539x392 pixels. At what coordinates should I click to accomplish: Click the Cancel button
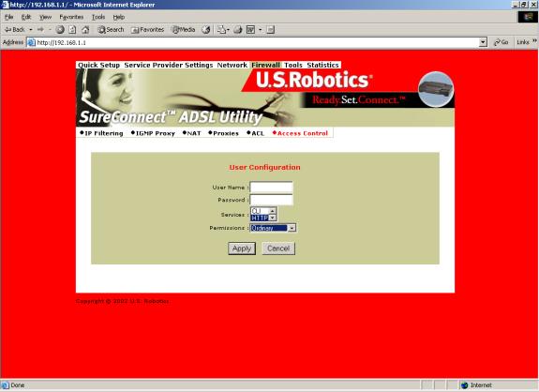pos(278,249)
